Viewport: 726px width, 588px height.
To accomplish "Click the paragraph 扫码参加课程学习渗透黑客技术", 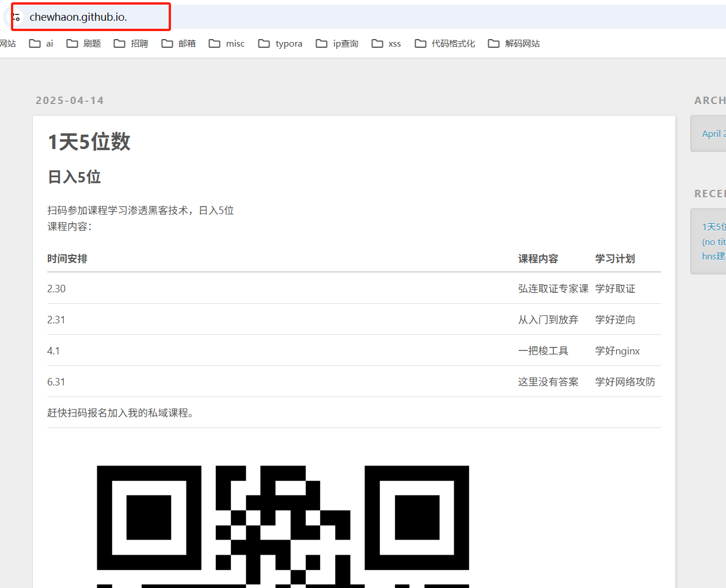I will pyautogui.click(x=140, y=211).
